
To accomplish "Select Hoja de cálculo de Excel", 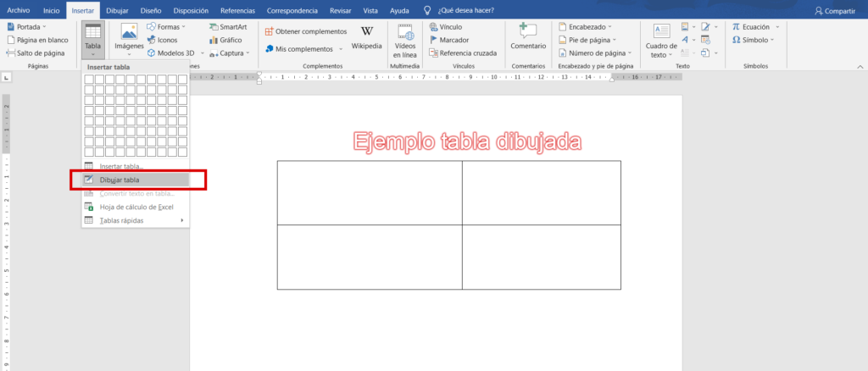I will point(136,207).
